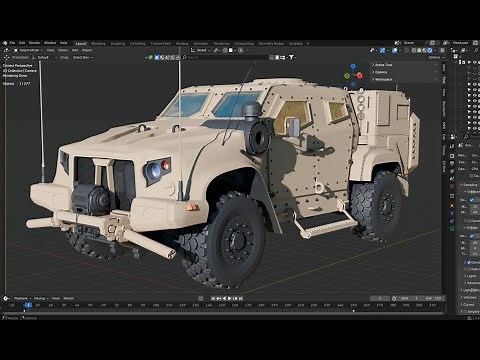Open the green Data properties tab icon

452,229
